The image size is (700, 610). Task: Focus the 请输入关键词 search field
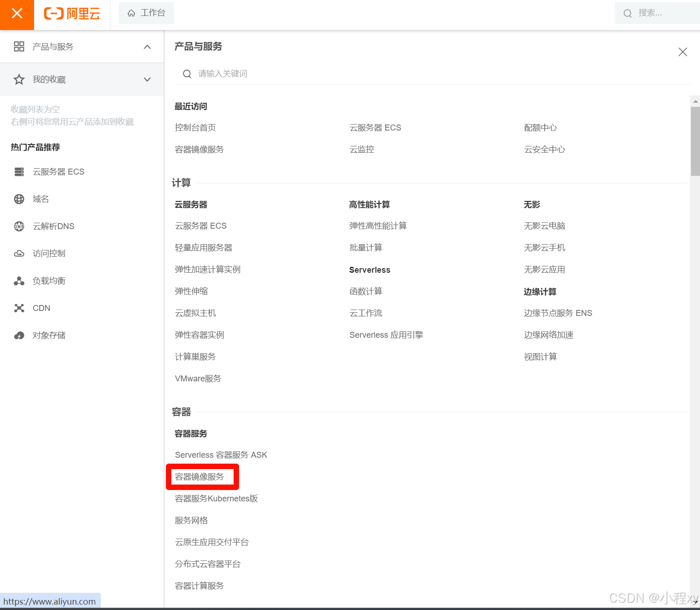coord(432,74)
